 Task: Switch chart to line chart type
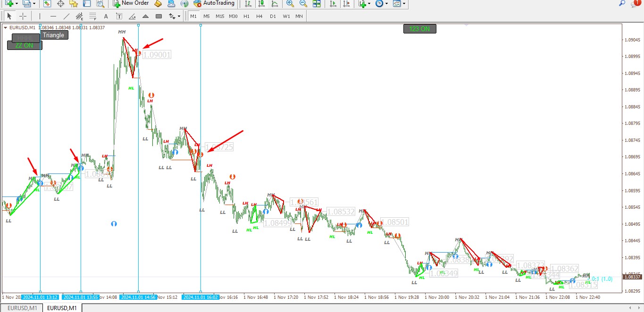[x=275, y=4]
